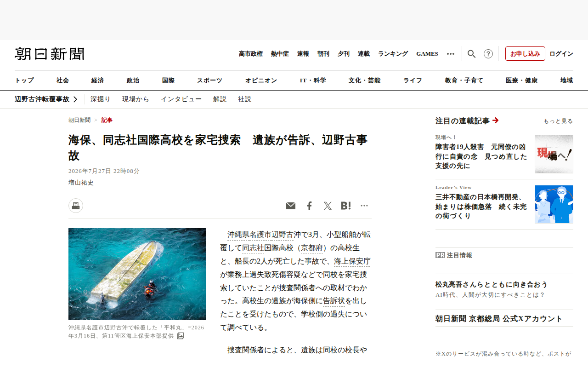Print the article with printer icon
The image size is (588, 368).
click(x=76, y=206)
